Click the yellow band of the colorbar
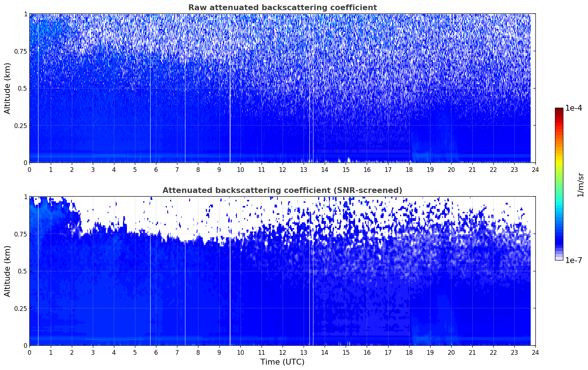 [x=559, y=157]
